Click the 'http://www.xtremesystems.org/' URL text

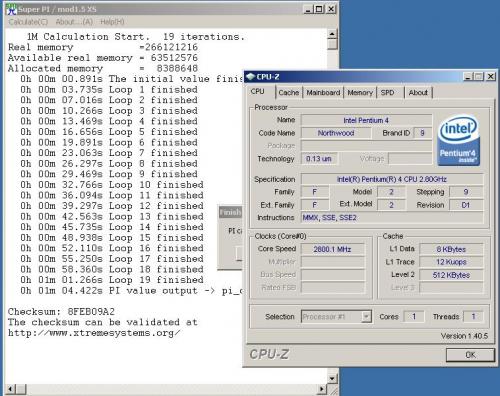tap(94, 333)
